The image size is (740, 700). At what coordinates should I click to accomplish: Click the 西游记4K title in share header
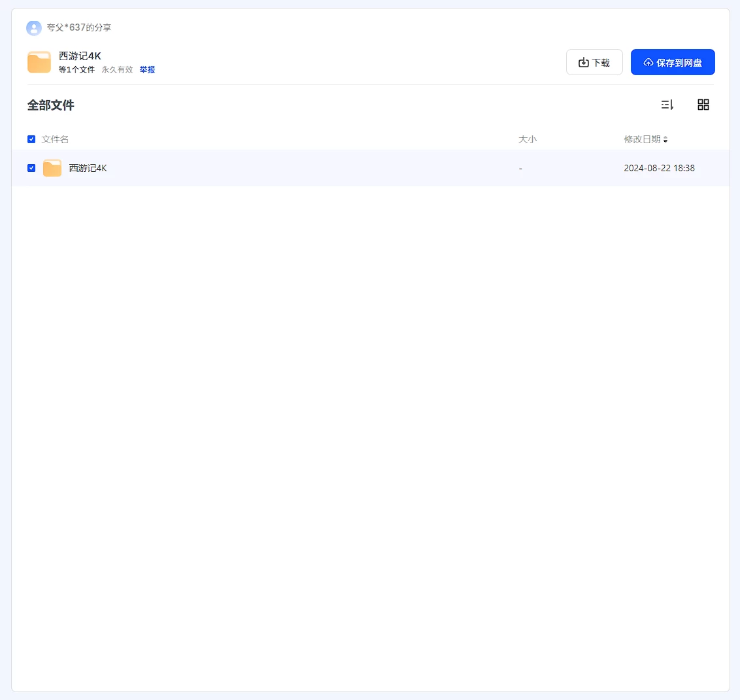(x=80, y=56)
